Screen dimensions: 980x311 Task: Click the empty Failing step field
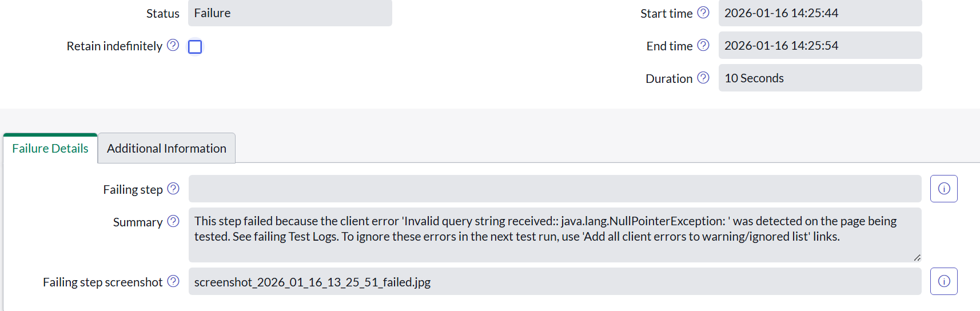(555, 189)
